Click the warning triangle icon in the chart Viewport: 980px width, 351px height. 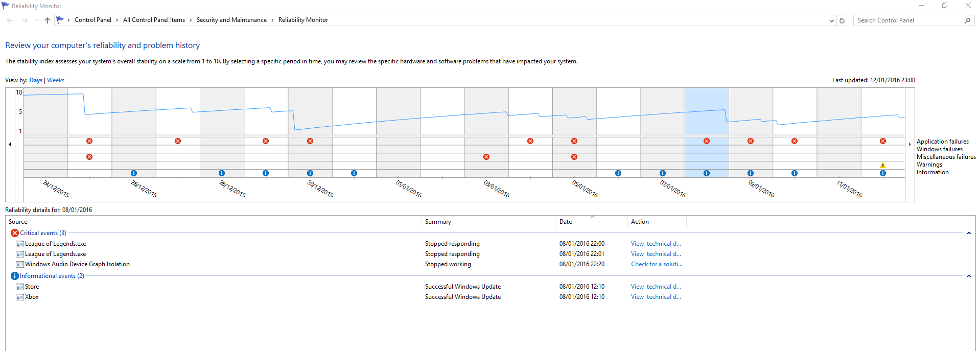point(882,165)
